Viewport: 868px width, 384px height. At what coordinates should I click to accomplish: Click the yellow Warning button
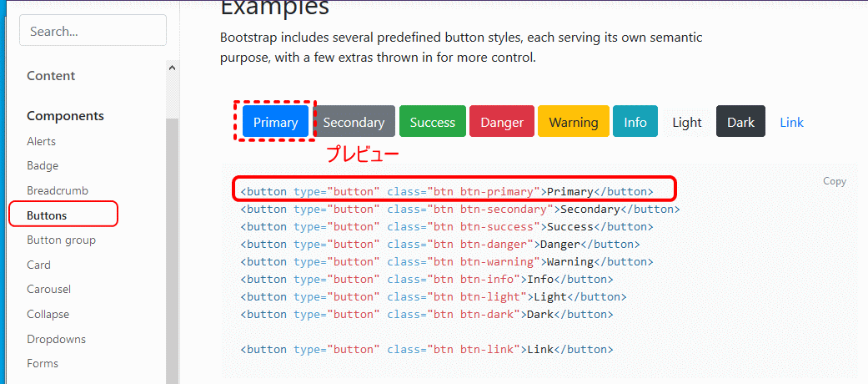coord(574,121)
